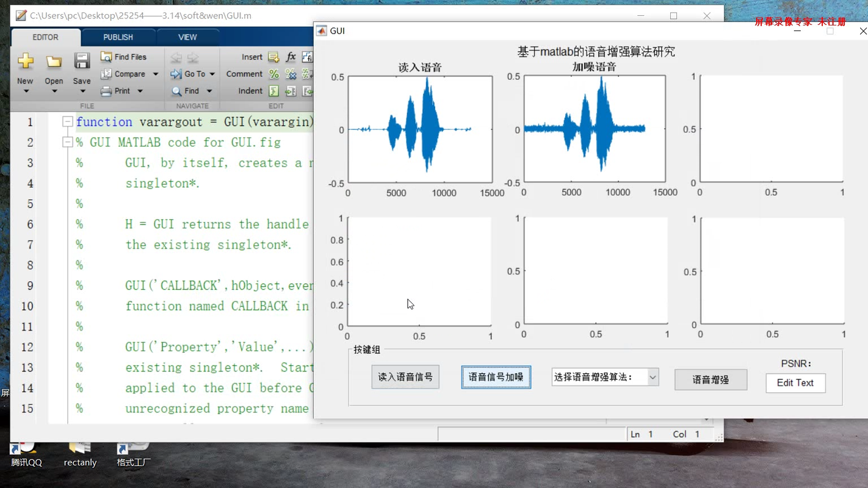Switch to the VIEW tab
Screen dimensions: 868x488
[187, 37]
